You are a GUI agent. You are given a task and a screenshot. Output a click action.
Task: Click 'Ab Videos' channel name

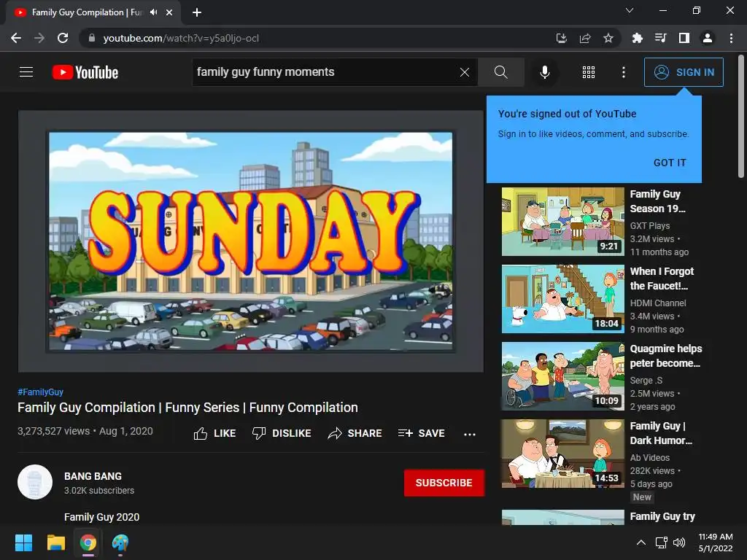(x=650, y=458)
